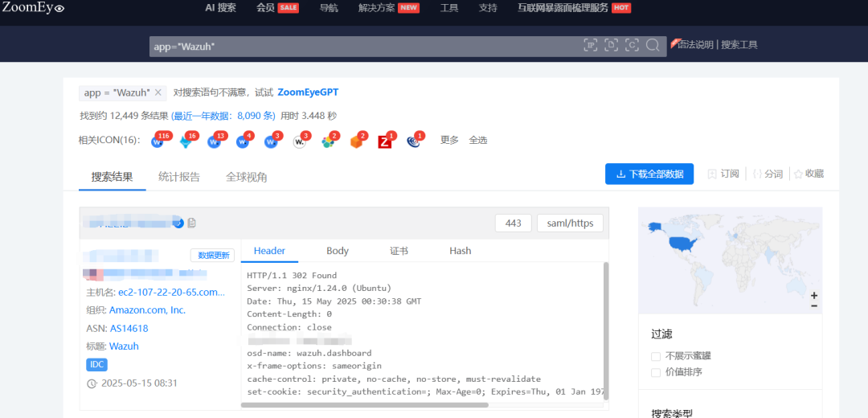Image resolution: width=868 pixels, height=418 pixels.
Task: Click the 订阅 subscribe icon
Action: point(712,174)
